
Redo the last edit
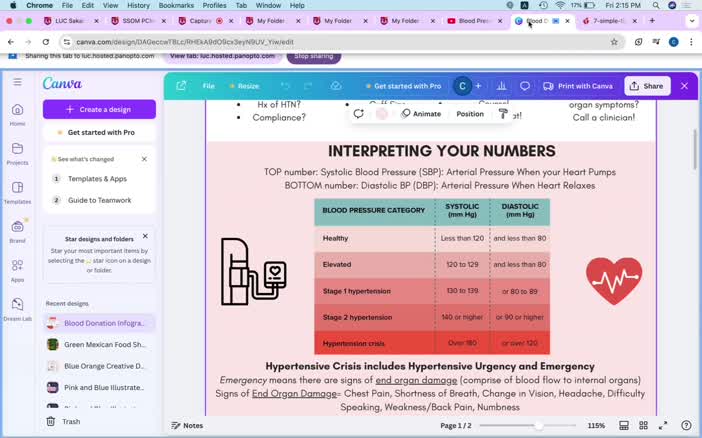(308, 86)
